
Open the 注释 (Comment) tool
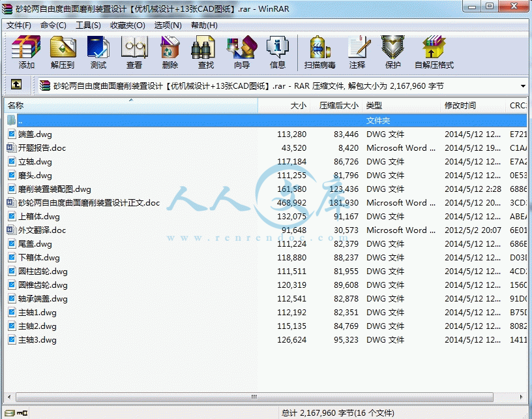[x=358, y=52]
